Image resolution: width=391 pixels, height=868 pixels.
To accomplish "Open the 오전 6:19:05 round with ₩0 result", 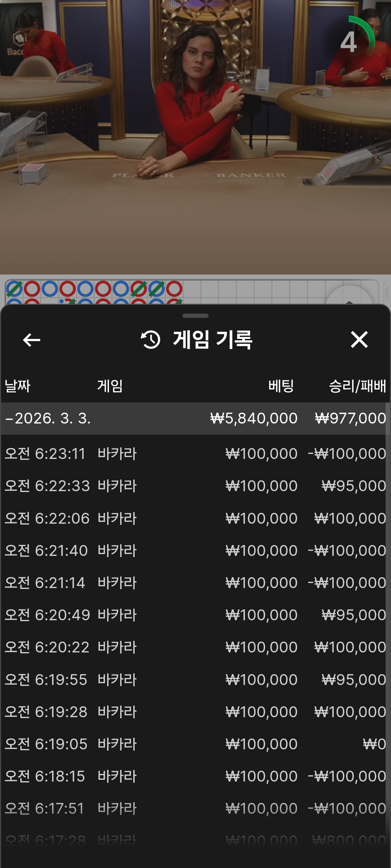I will tap(195, 744).
